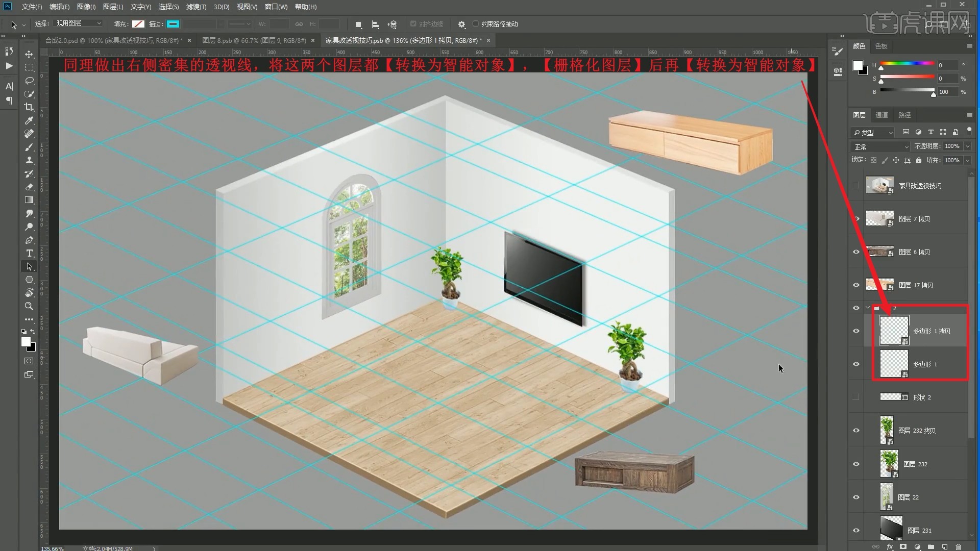980x551 pixels.
Task: Select the Zoom tool
Action: (x=29, y=306)
